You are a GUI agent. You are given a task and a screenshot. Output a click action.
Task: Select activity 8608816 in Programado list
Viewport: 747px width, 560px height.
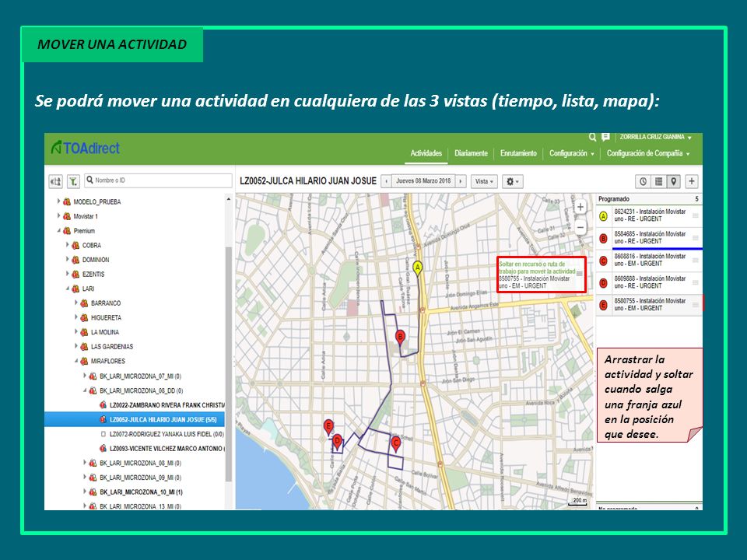[x=649, y=260]
